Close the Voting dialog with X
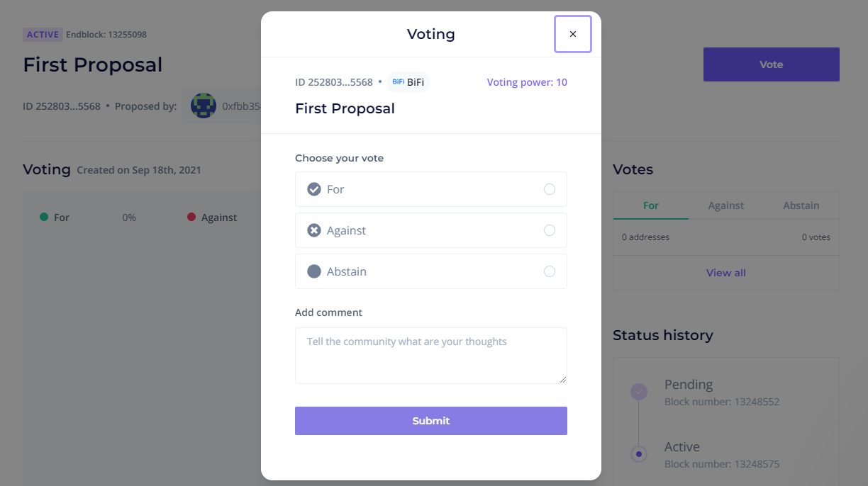Screen dimensions: 868x486 [x=573, y=34]
